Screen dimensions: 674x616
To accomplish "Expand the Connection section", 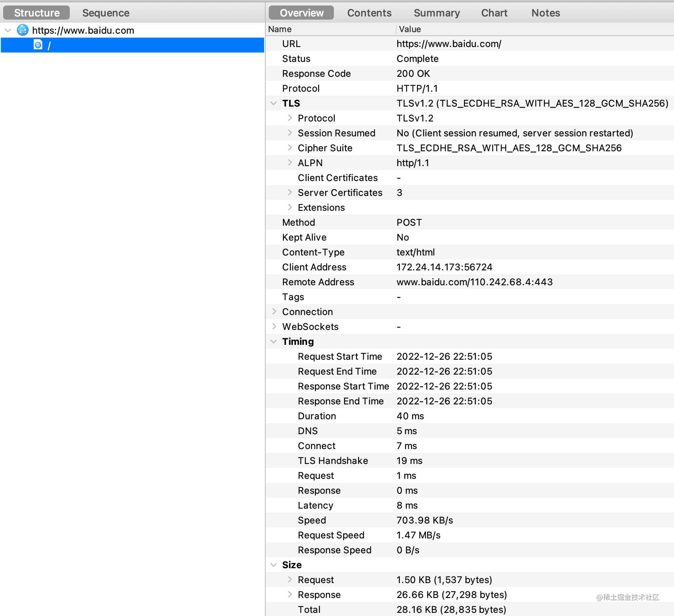I will 274,312.
